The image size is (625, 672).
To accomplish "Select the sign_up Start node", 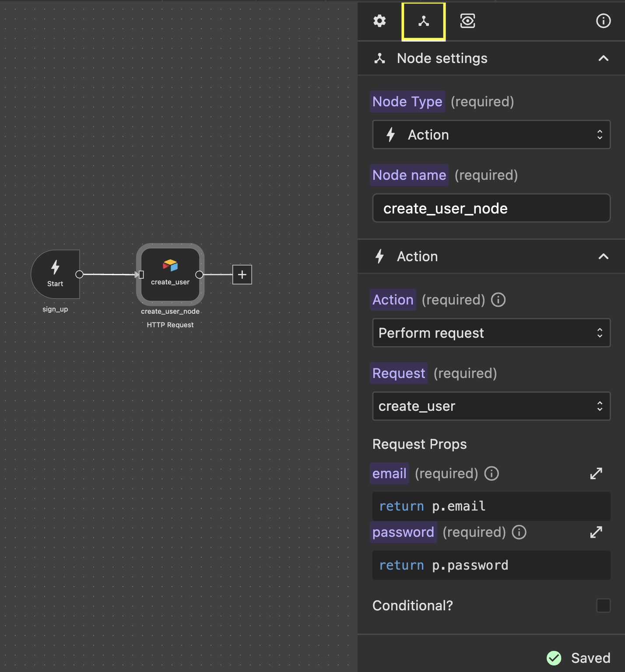I will point(55,274).
